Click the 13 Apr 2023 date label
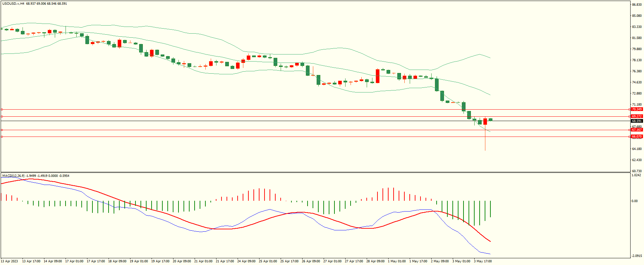Viewport: 644px width, 265px height. (x=9, y=261)
